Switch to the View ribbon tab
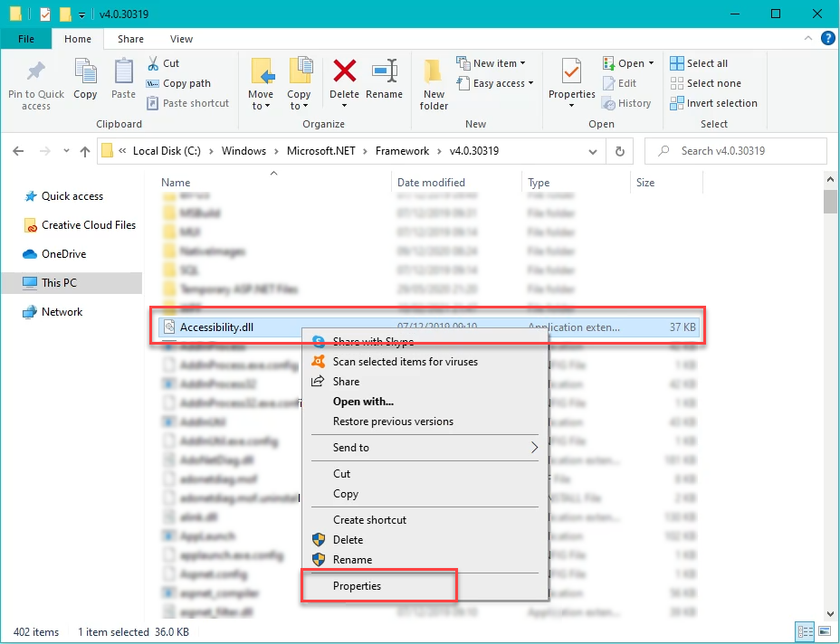This screenshot has width=840, height=644. [181, 39]
